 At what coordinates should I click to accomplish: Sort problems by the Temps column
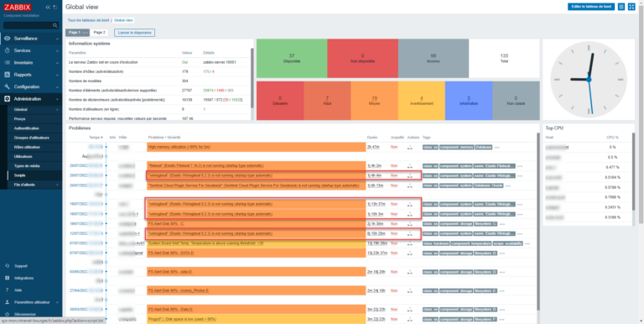coord(96,137)
